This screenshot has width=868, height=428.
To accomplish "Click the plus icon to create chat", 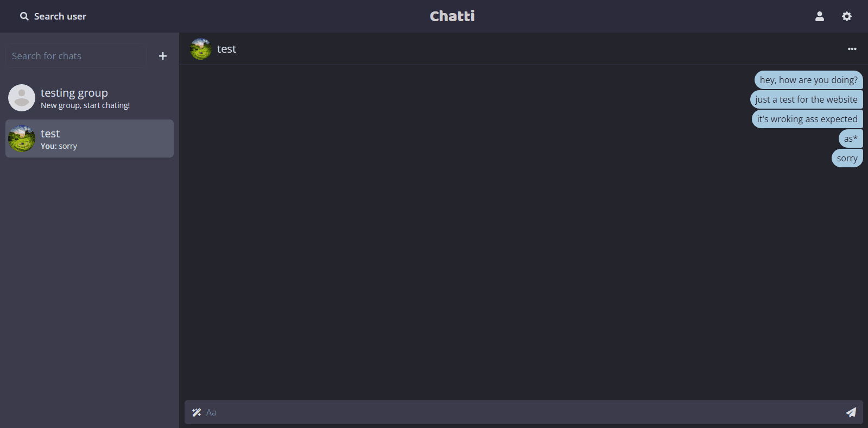I will [162, 56].
